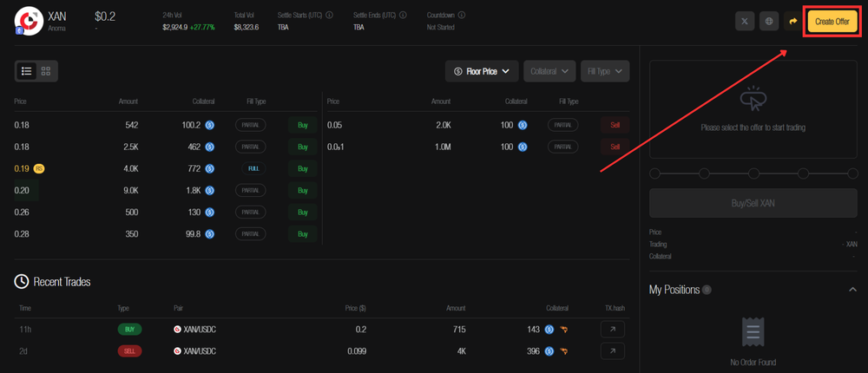Viewport: 868px width, 373px height.
Task: Click the Create Offer button
Action: pyautogui.click(x=832, y=22)
